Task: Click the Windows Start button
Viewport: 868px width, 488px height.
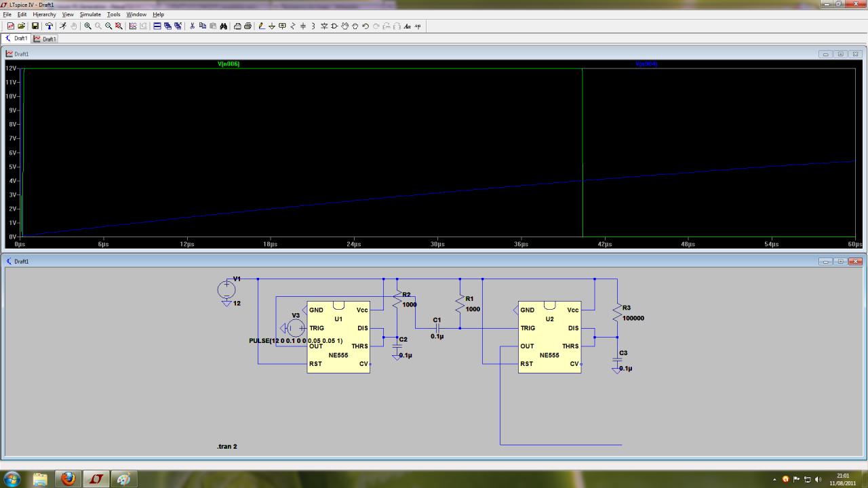Action: (12, 479)
